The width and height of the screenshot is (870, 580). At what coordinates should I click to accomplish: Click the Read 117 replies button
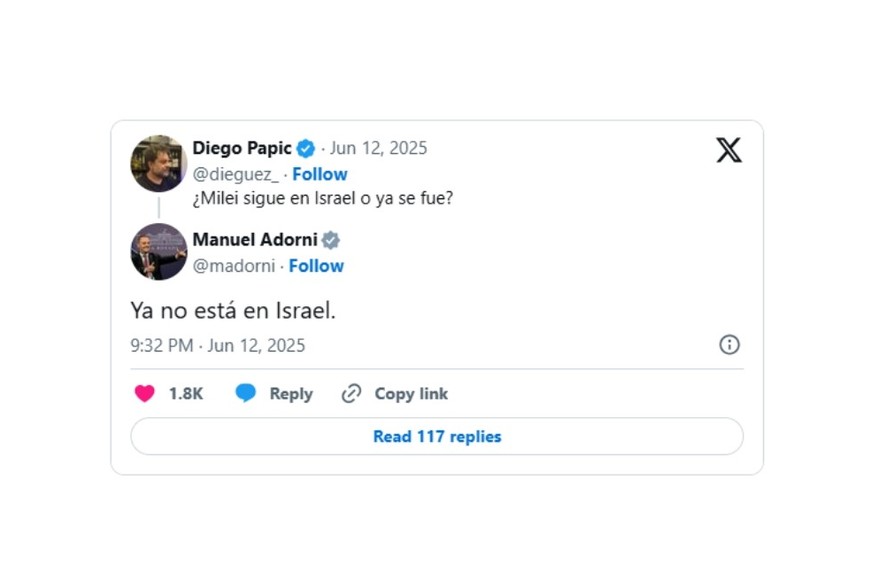point(437,437)
